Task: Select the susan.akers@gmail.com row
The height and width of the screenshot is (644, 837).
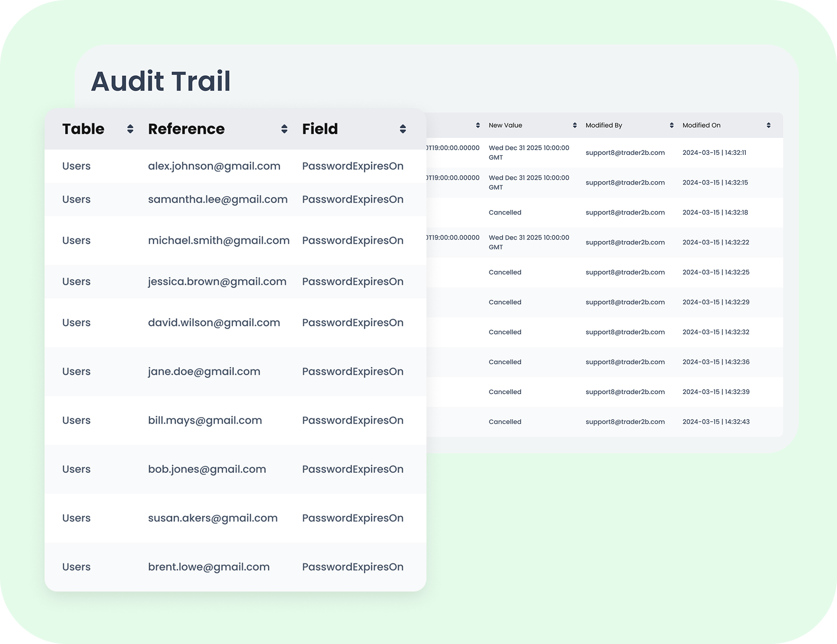Action: coord(213,518)
